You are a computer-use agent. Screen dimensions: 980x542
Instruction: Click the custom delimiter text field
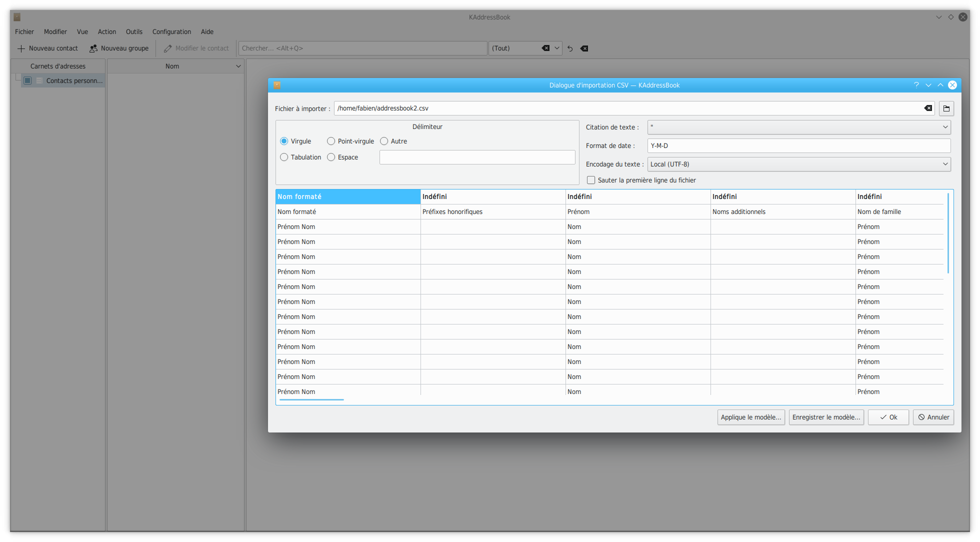click(477, 157)
